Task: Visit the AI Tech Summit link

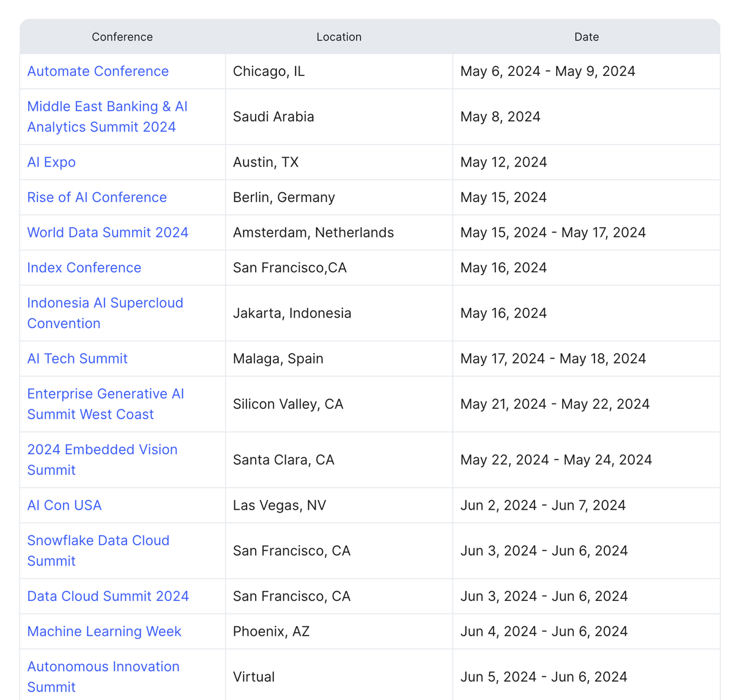Action: (77, 359)
